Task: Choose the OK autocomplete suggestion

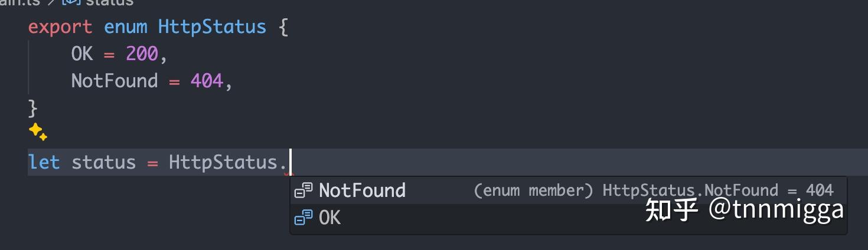Action: [x=329, y=218]
